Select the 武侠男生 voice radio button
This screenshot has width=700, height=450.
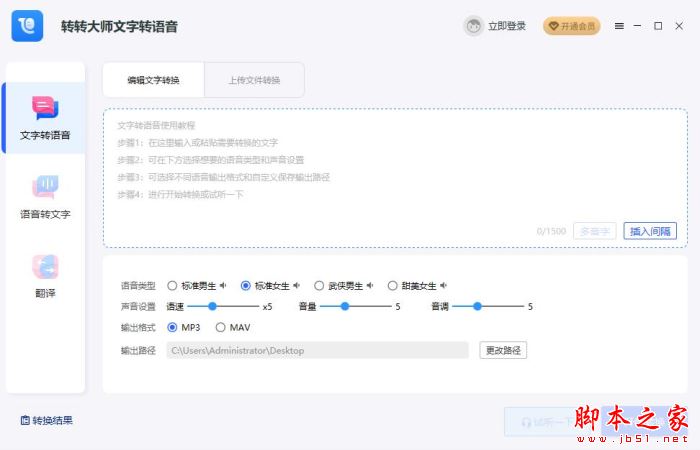[319, 285]
